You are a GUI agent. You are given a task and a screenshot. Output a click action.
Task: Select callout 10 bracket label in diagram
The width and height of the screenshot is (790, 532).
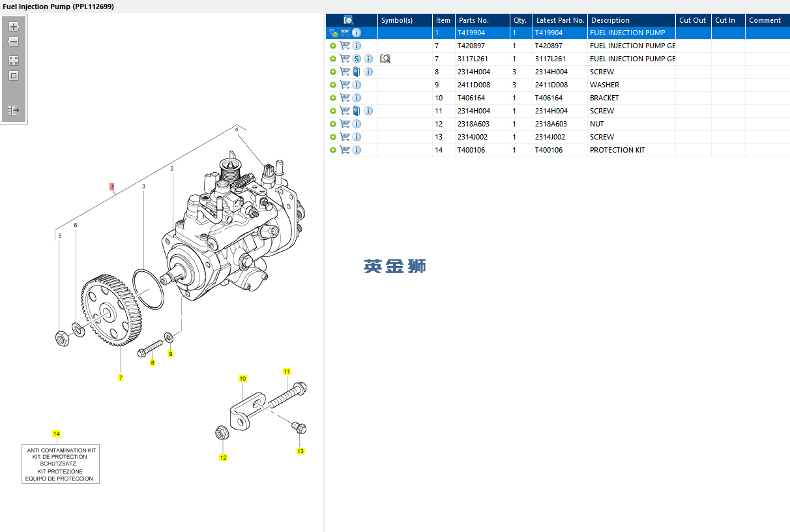(x=242, y=379)
